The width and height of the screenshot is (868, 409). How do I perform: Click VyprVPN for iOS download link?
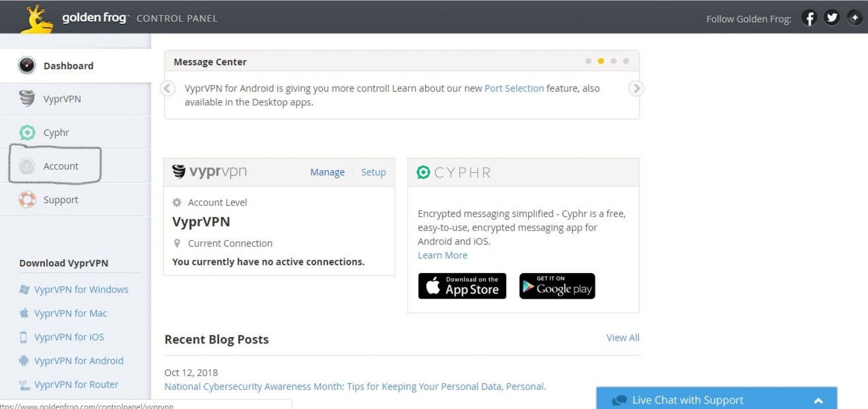[x=69, y=337]
